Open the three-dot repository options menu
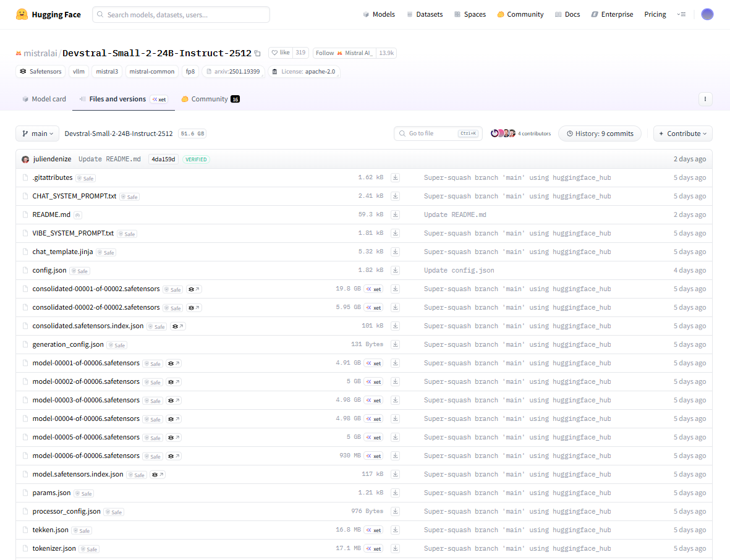The image size is (730, 560). [x=705, y=99]
